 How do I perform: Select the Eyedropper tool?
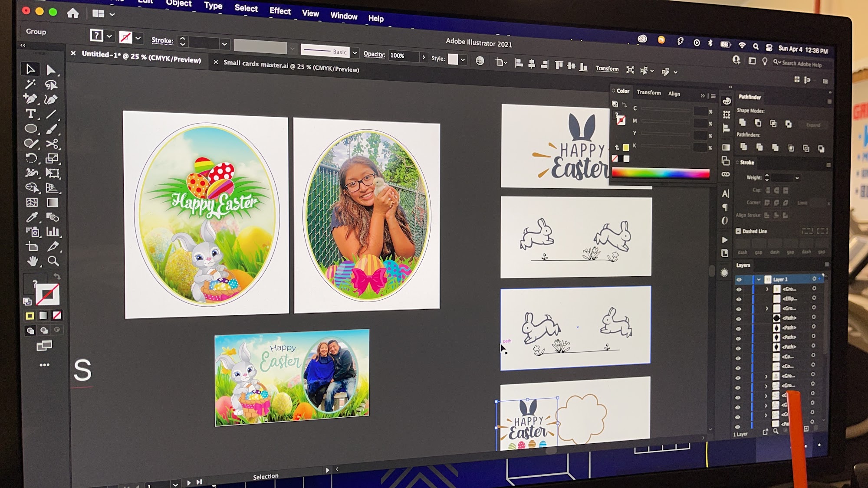click(x=32, y=217)
